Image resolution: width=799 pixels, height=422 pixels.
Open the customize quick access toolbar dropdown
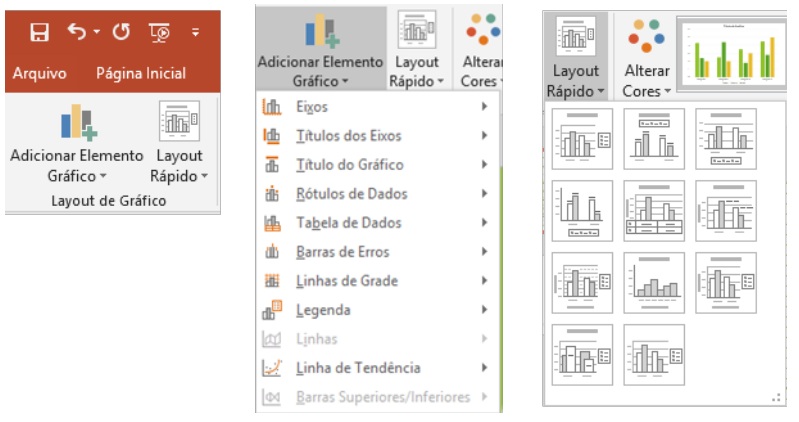pos(196,32)
